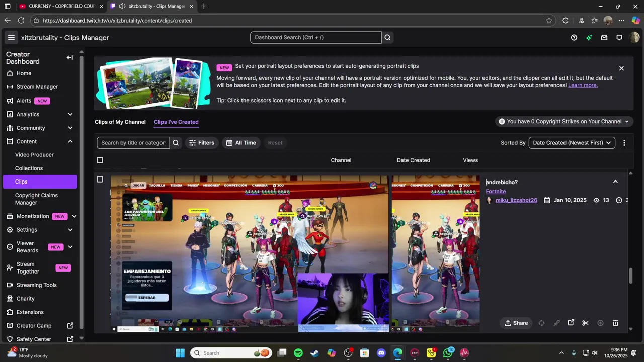The height and width of the screenshot is (362, 644).
Task: Select the Clips I've Created tab
Action: (176, 122)
